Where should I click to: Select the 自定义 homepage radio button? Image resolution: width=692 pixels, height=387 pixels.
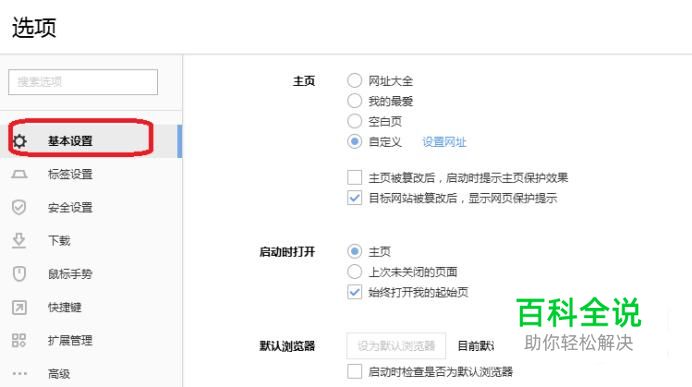point(354,142)
